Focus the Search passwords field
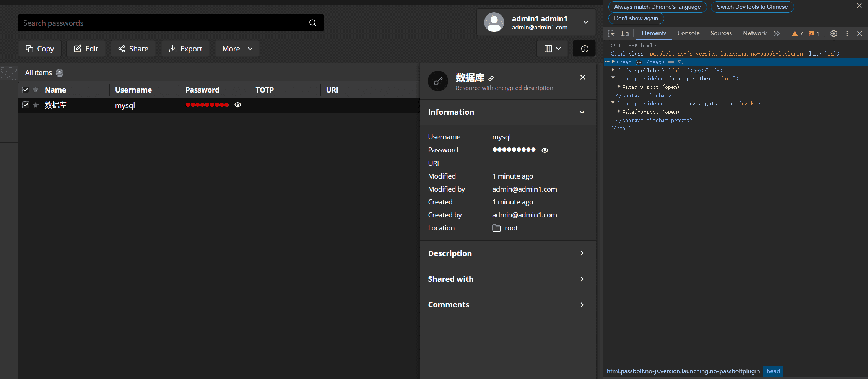This screenshot has width=868, height=379. click(x=171, y=23)
